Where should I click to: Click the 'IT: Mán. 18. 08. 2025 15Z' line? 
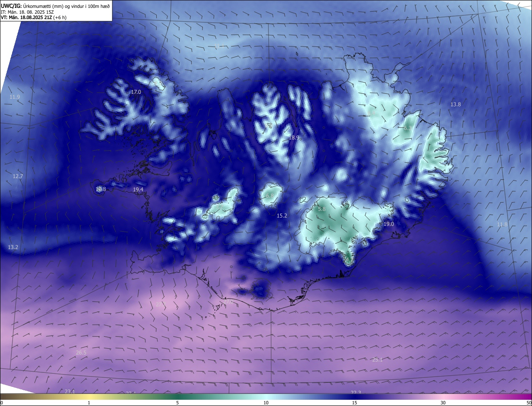click(27, 12)
